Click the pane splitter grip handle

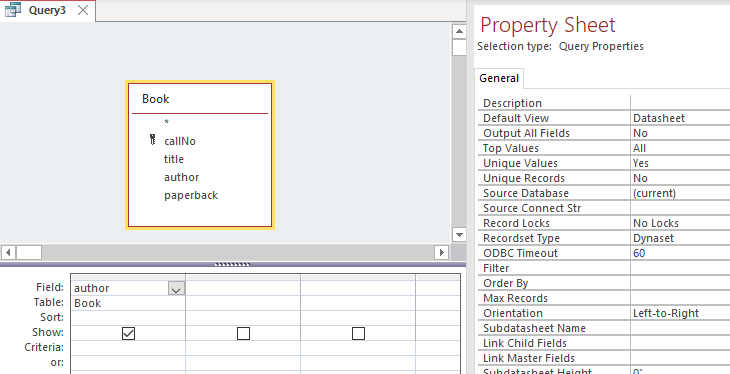click(x=232, y=264)
